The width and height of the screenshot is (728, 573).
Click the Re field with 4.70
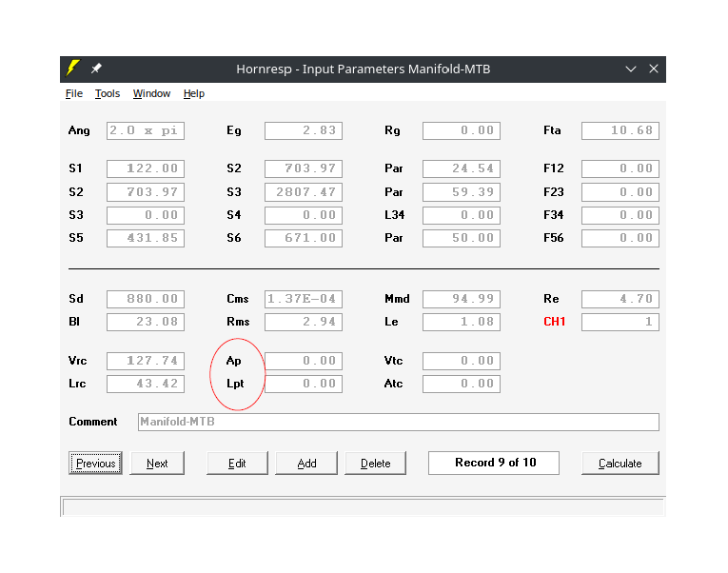620,299
